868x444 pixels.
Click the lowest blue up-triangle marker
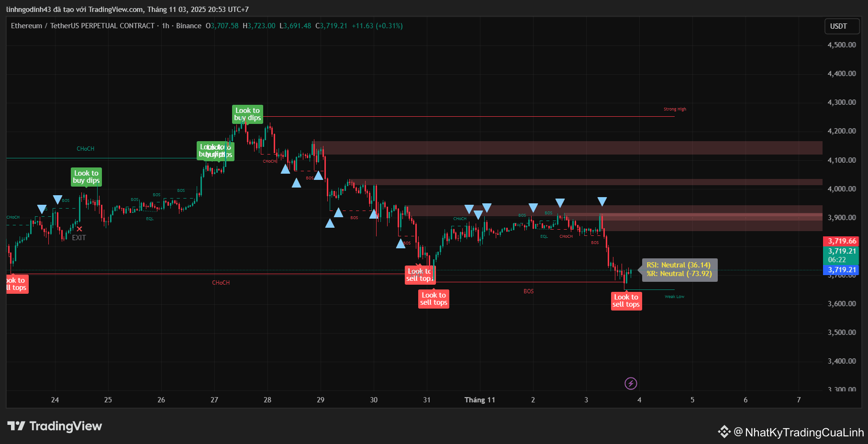401,244
